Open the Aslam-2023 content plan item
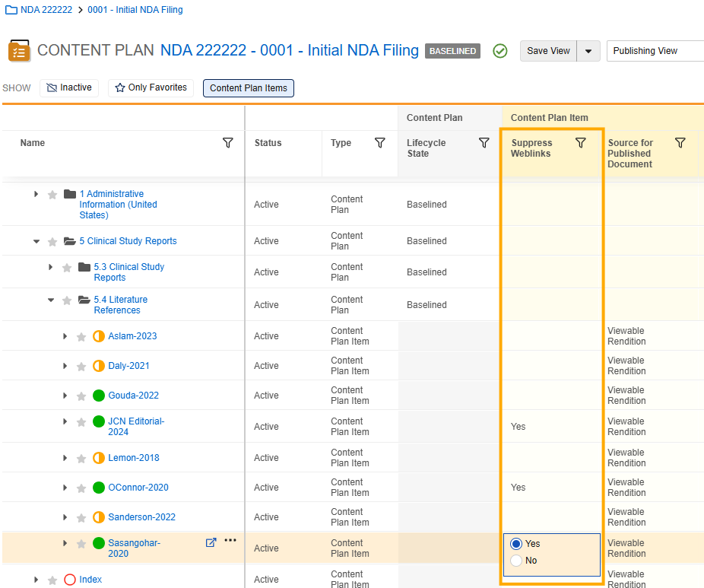704x588 pixels. coord(132,336)
